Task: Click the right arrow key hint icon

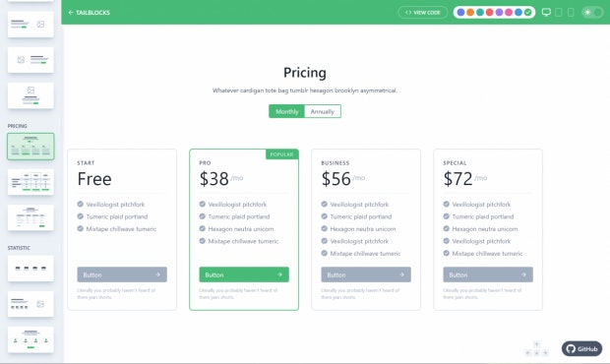Action: coord(545,353)
